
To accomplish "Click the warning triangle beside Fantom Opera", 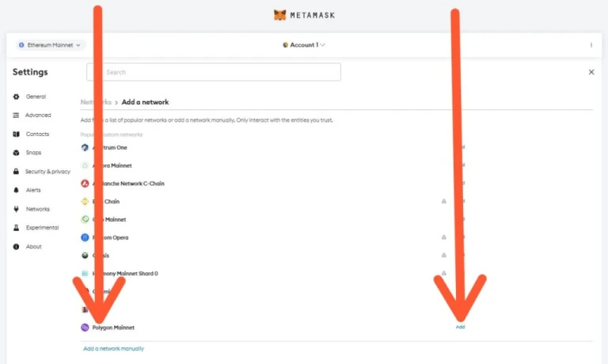I will click(x=443, y=237).
